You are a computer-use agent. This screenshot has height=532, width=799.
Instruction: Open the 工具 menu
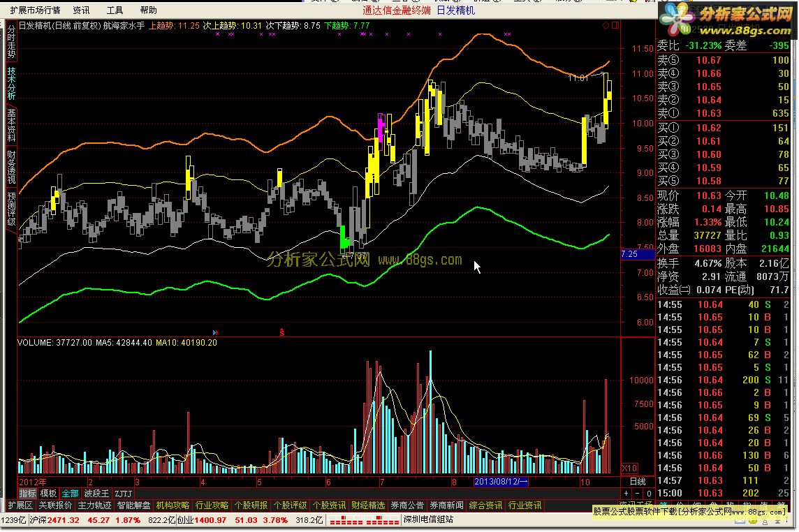point(115,10)
